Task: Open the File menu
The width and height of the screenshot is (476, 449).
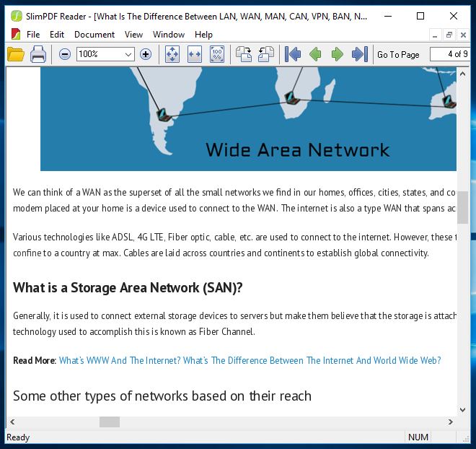Action: tap(33, 34)
